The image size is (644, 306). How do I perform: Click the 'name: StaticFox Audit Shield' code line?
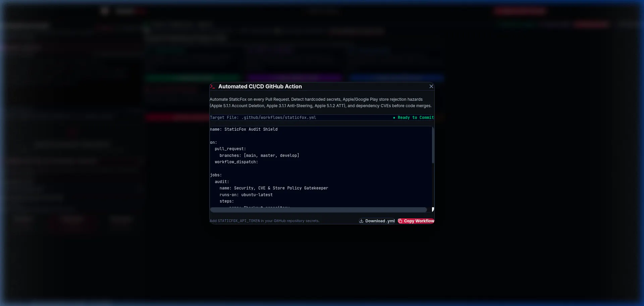(244, 129)
